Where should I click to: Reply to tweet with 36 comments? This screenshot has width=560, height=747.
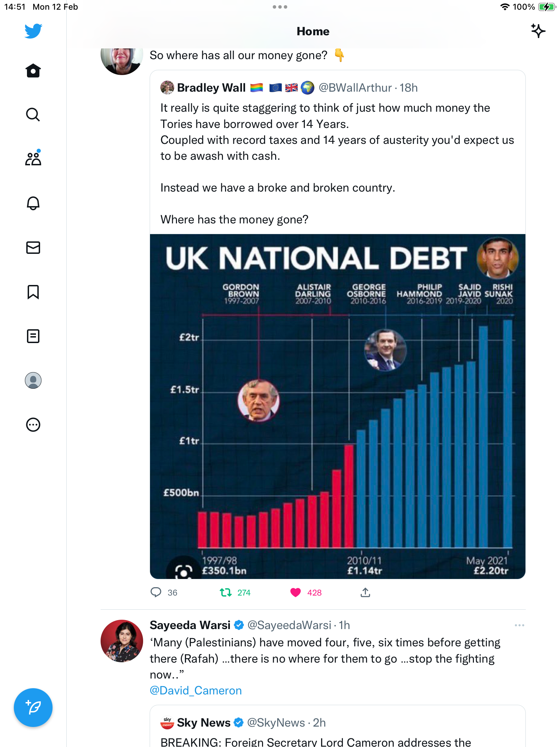click(x=156, y=592)
